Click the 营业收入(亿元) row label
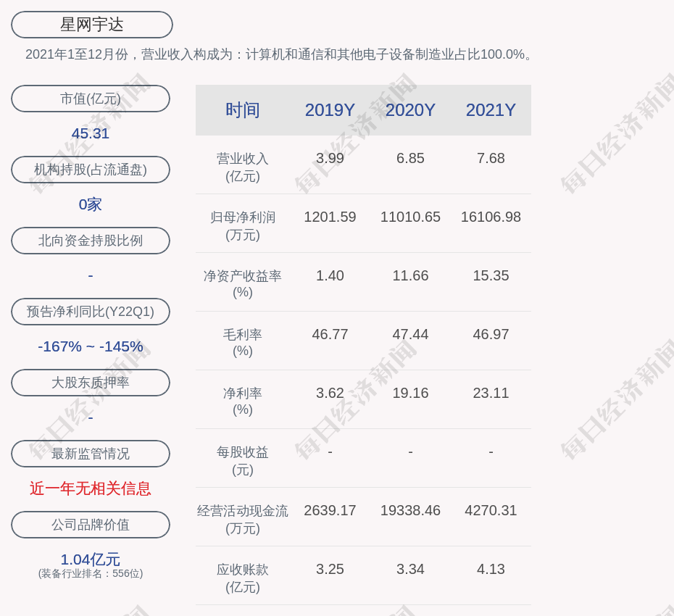This screenshot has height=616, width=674. pyautogui.click(x=243, y=167)
